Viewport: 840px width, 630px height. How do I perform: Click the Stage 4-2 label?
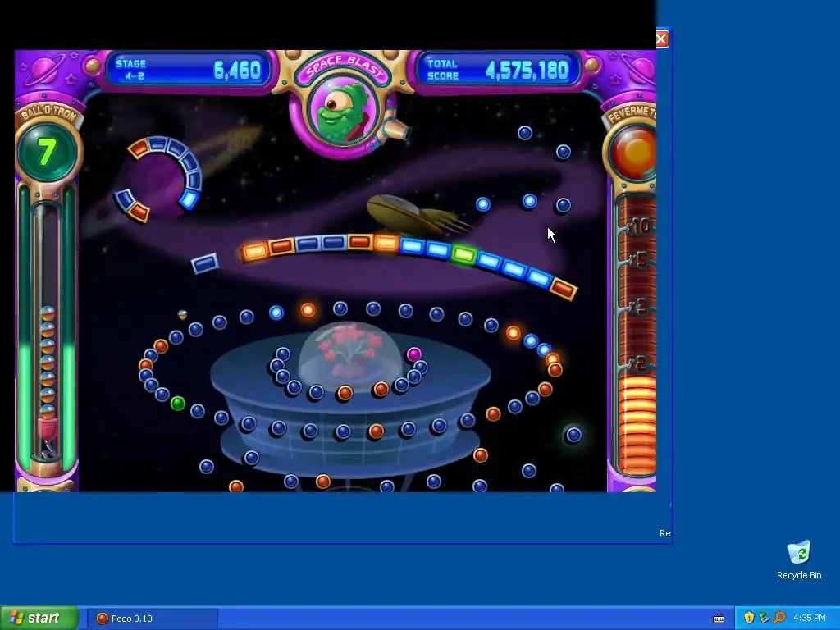pyautogui.click(x=131, y=70)
